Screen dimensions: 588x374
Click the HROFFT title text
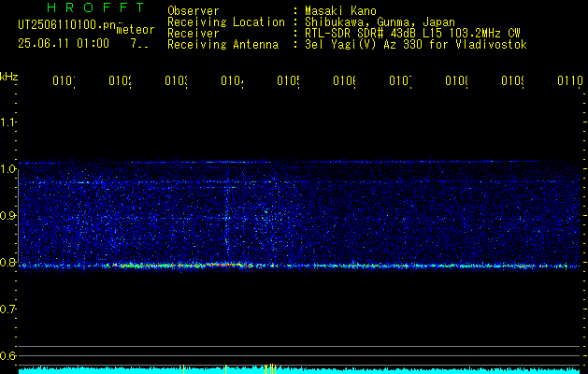tap(96, 7)
